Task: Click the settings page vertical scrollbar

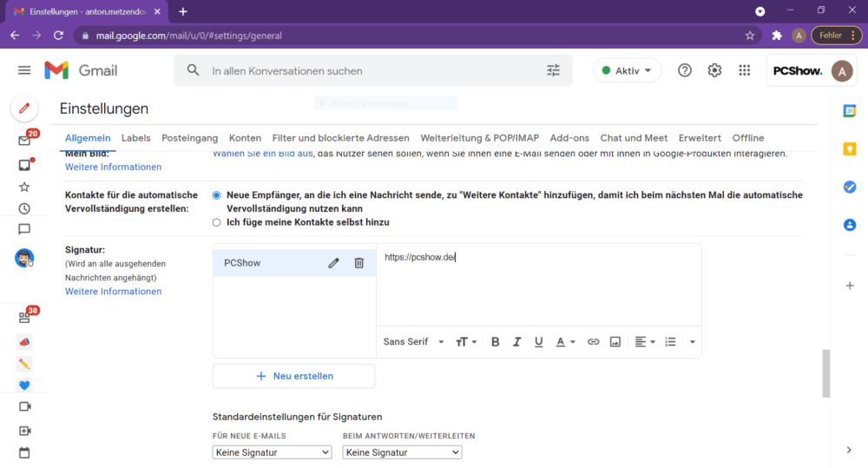Action: click(826, 373)
